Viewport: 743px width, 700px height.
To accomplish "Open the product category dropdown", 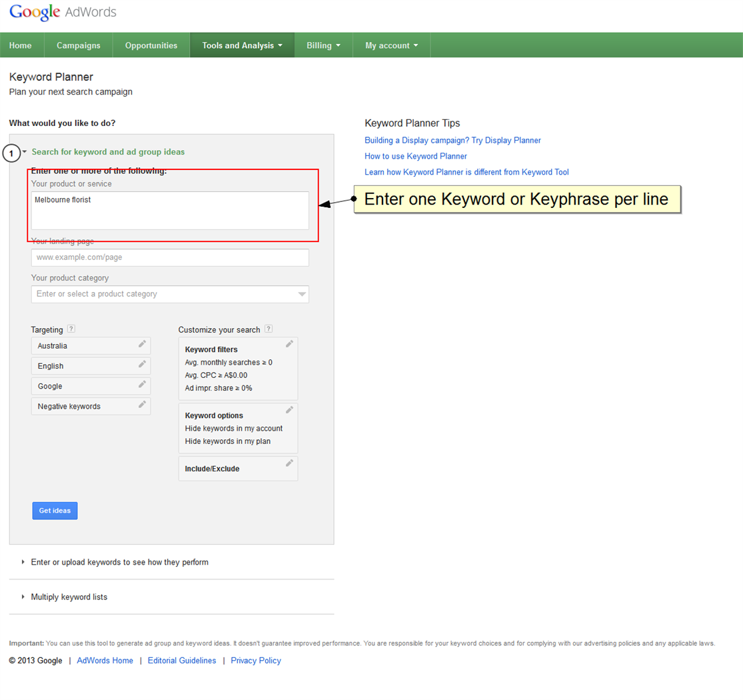I will click(302, 294).
